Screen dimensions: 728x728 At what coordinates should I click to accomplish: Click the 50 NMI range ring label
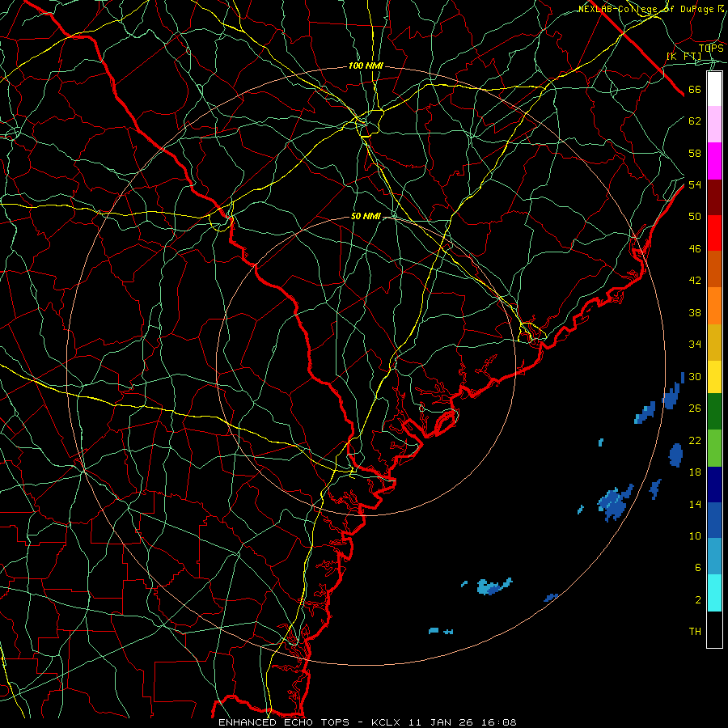coord(366,216)
